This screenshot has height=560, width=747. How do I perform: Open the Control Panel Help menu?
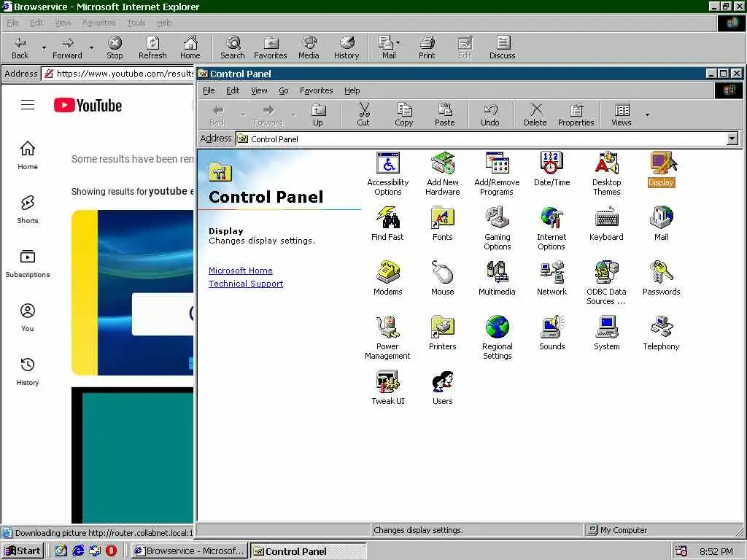(352, 90)
